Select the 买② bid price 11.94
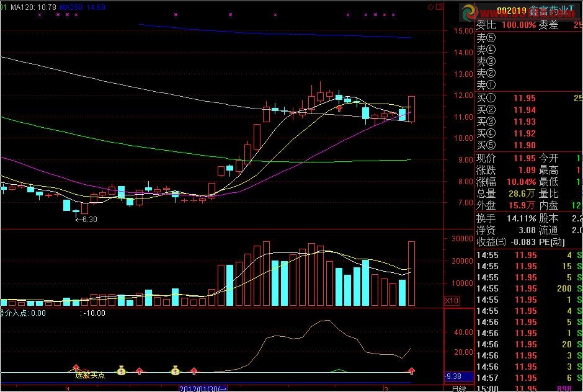 (x=525, y=110)
